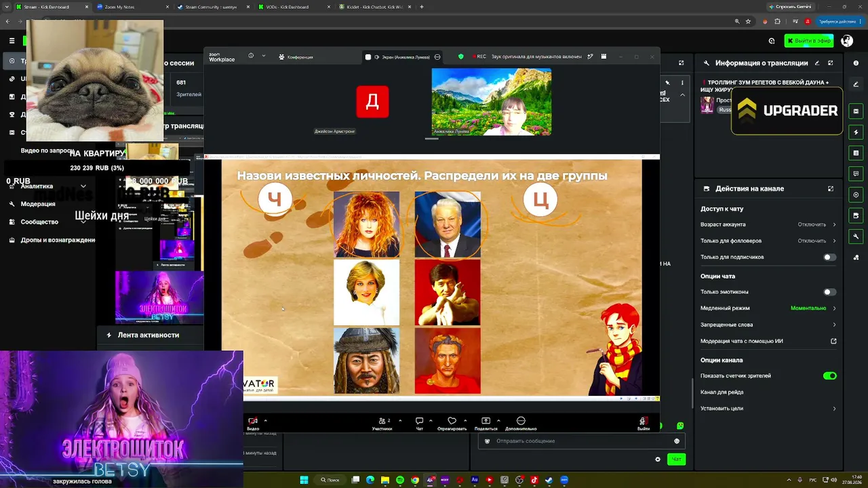Open File Explorer from taskbar

point(385,480)
